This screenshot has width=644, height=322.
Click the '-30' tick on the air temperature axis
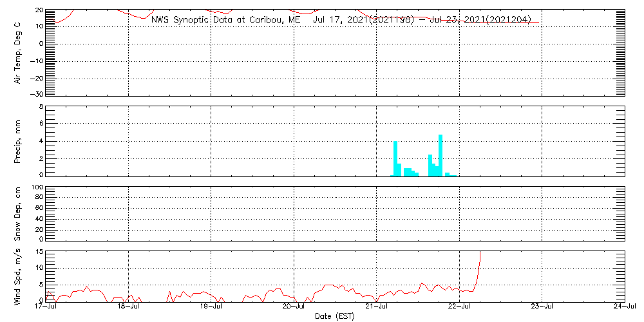37,94
